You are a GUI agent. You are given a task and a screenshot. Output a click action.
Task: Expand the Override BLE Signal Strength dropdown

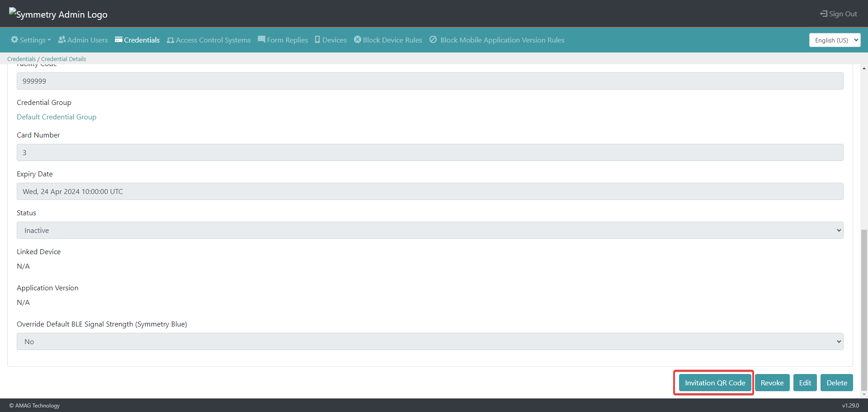pyautogui.click(x=430, y=341)
